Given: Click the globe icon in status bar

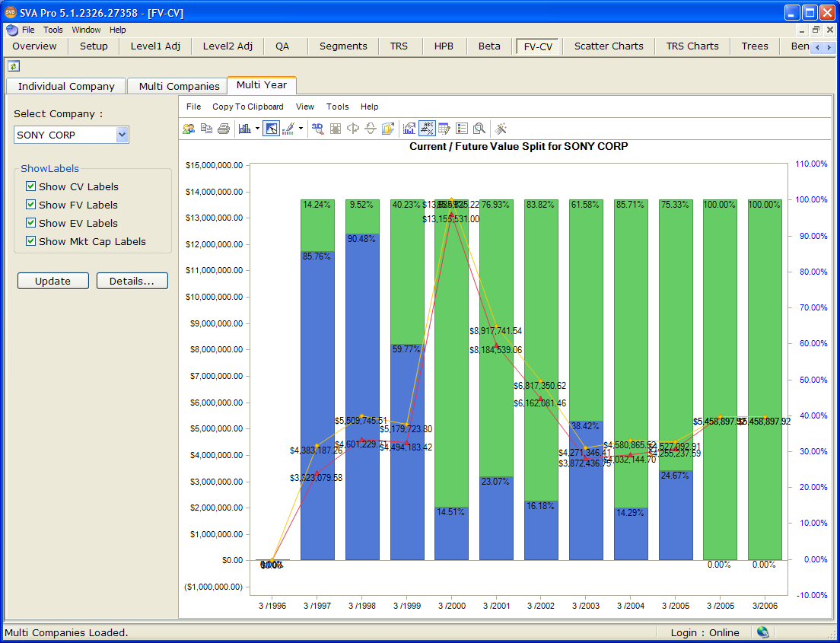Looking at the screenshot, I should coord(762,632).
